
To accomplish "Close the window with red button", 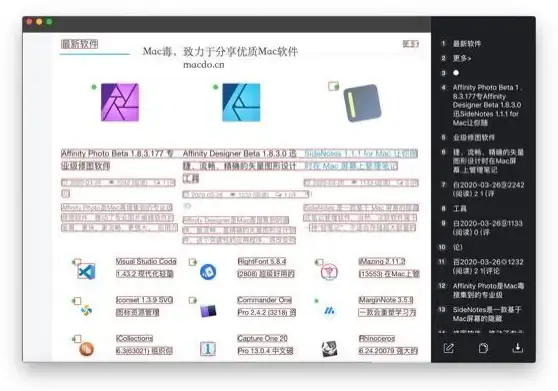I will [30, 22].
